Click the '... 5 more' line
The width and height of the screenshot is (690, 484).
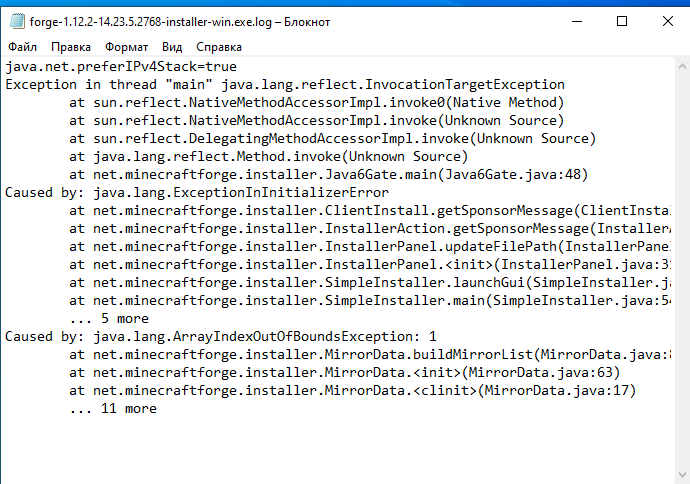click(x=109, y=319)
